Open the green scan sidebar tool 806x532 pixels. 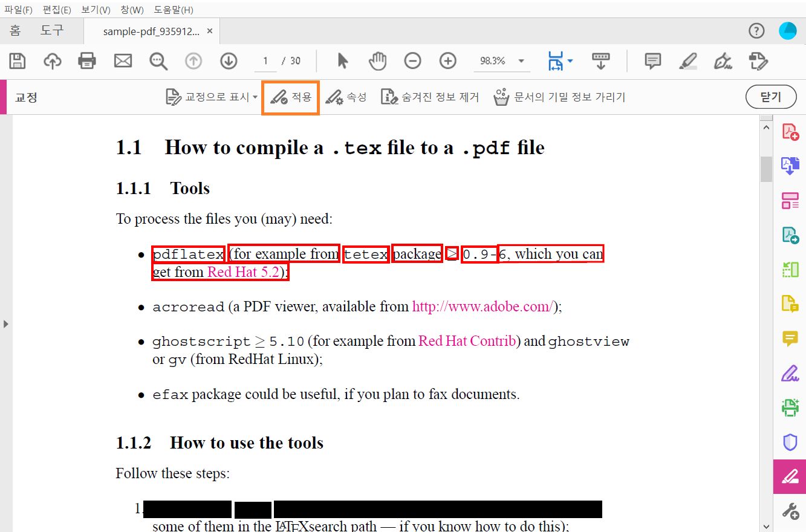click(790, 407)
